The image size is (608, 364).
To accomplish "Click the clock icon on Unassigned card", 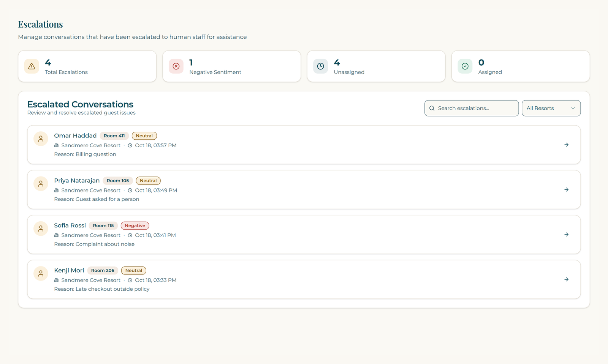I will [x=320, y=66].
